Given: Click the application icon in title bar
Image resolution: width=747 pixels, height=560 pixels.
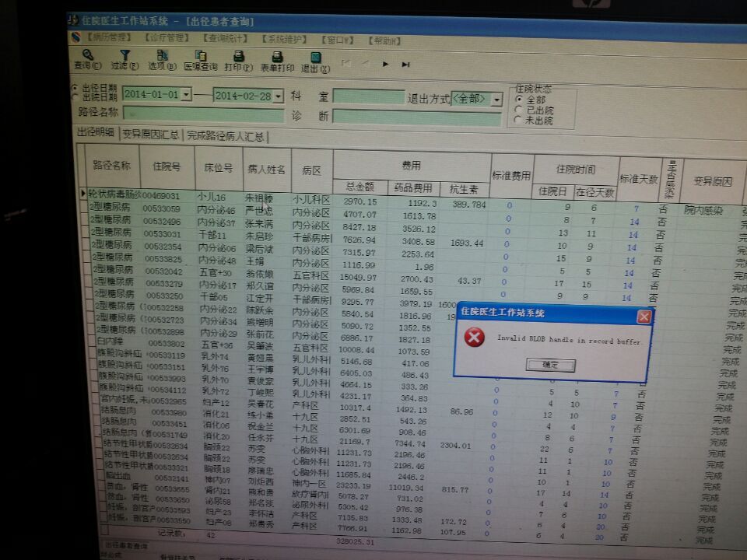Looking at the screenshot, I should [73, 20].
